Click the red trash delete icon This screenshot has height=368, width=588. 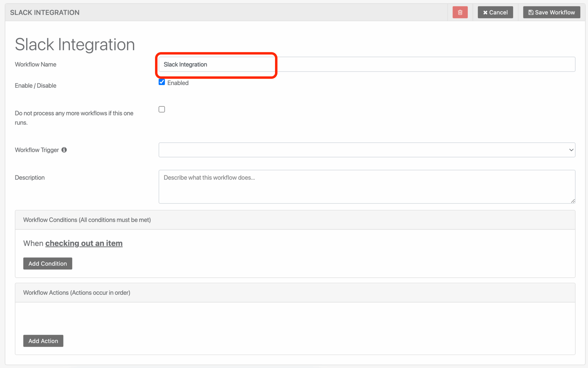[x=460, y=12]
